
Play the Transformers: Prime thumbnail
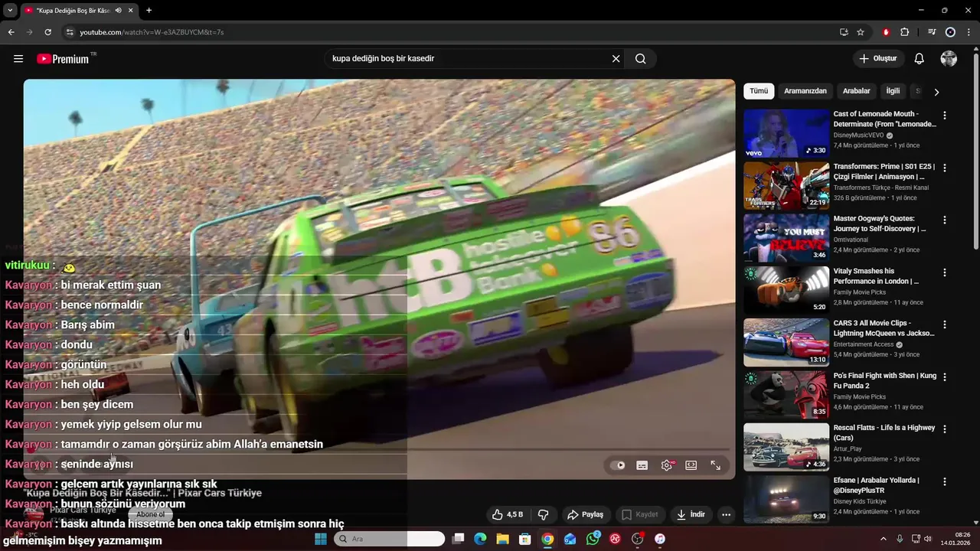[x=786, y=185]
